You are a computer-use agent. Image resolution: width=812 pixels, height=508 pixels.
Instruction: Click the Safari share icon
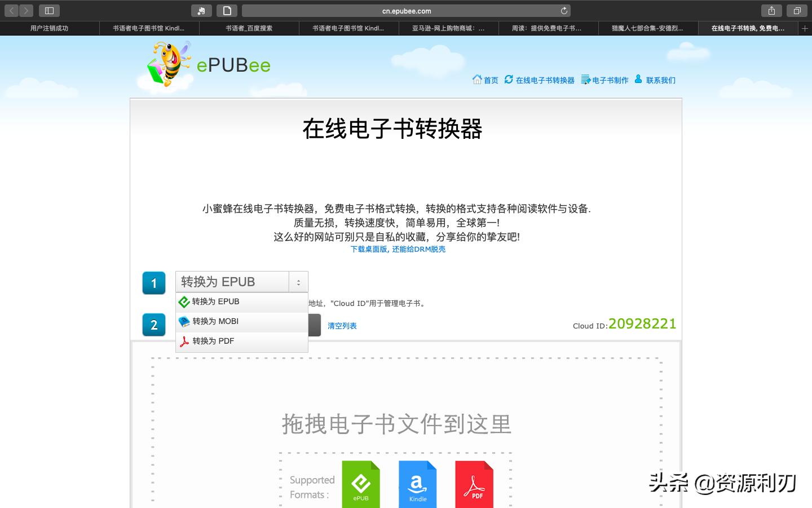pyautogui.click(x=771, y=10)
